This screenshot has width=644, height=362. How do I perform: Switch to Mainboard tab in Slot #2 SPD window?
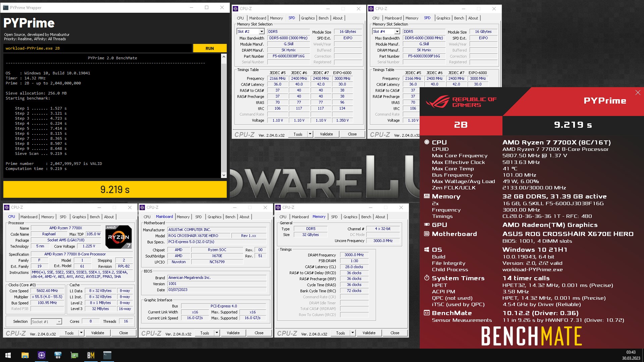(x=258, y=18)
